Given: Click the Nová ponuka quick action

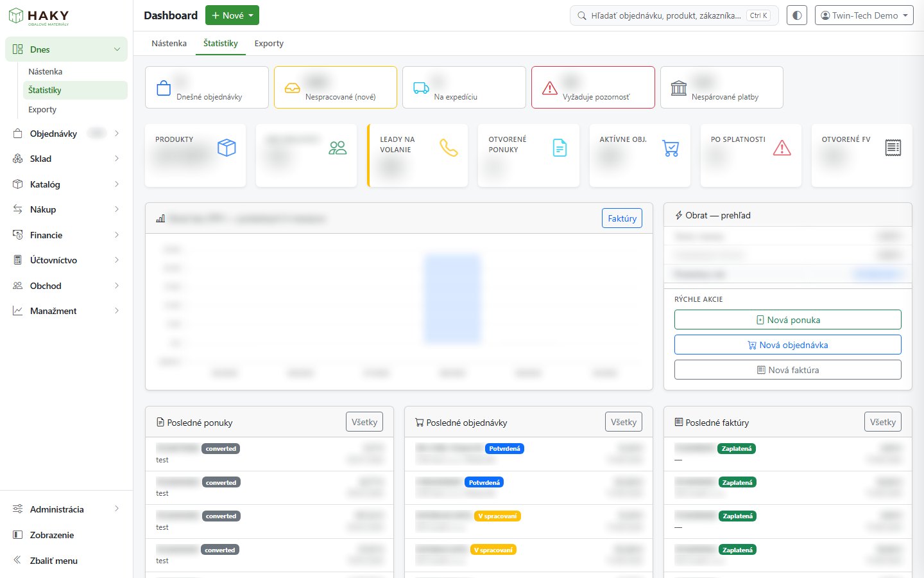Looking at the screenshot, I should [x=788, y=320].
